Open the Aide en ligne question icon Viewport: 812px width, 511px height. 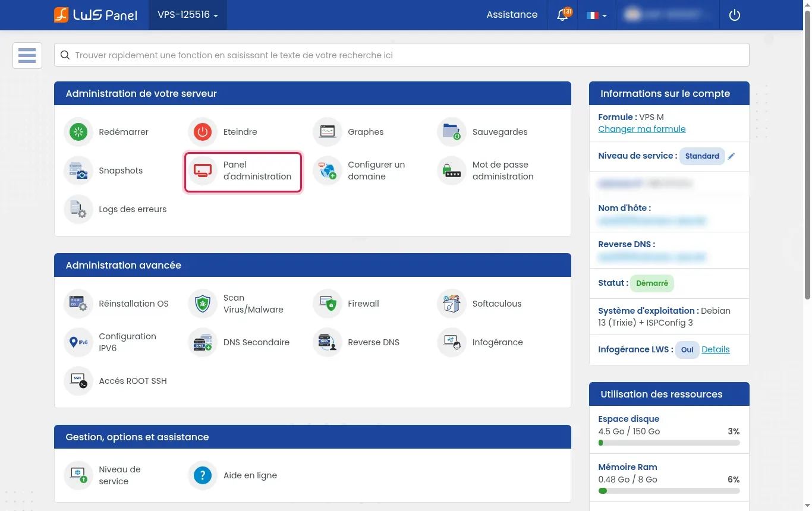[203, 475]
